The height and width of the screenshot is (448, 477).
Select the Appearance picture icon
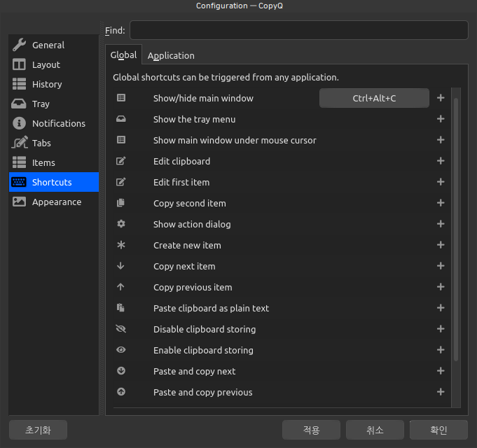click(19, 202)
